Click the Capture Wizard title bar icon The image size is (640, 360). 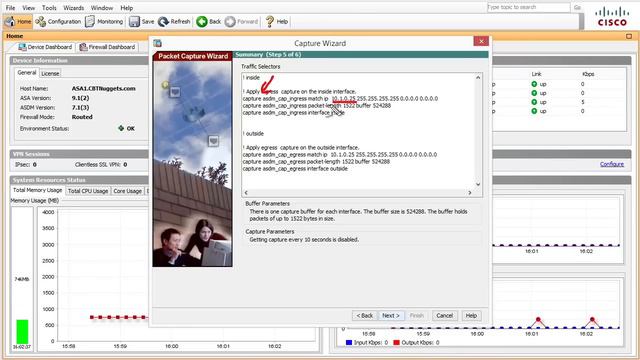pyautogui.click(x=158, y=43)
